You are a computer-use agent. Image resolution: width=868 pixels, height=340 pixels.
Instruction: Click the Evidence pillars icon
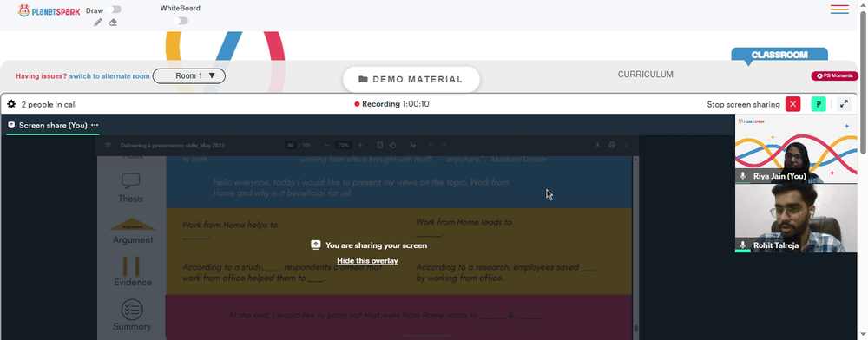point(131,265)
